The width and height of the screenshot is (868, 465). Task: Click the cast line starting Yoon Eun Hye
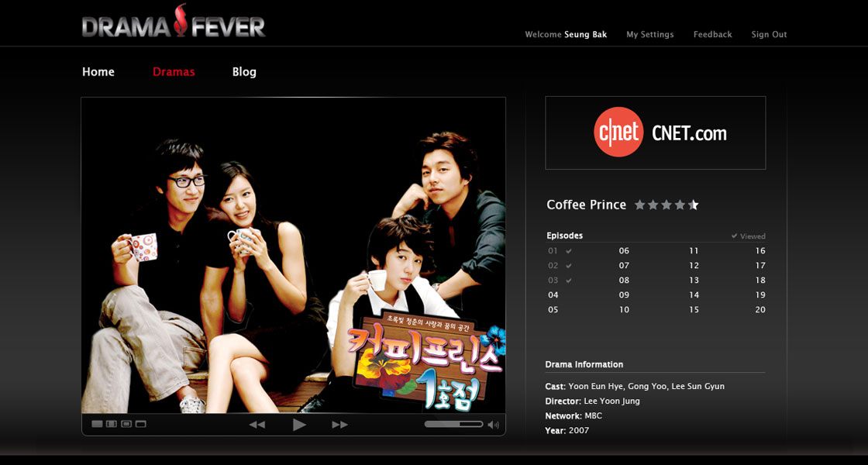point(635,387)
